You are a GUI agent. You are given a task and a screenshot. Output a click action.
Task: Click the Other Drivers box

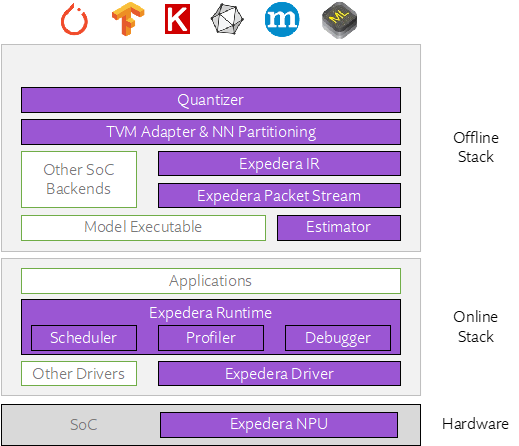79,374
